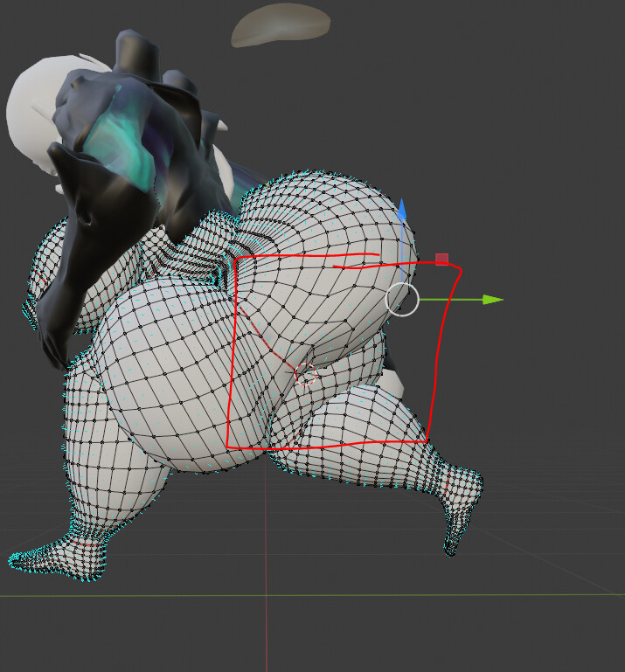The width and height of the screenshot is (625, 672).
Task: Click the dark figure's hanging hand
Action: 52,345
